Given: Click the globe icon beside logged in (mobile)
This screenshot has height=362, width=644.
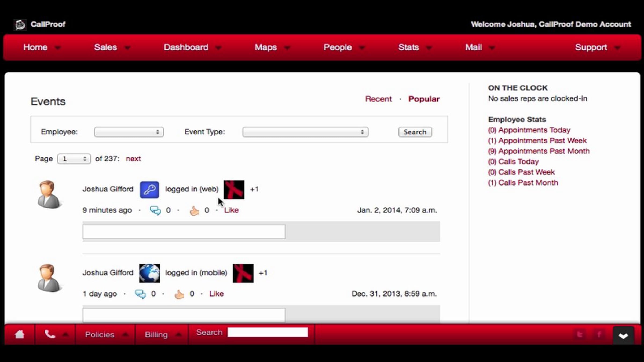Looking at the screenshot, I should [149, 273].
